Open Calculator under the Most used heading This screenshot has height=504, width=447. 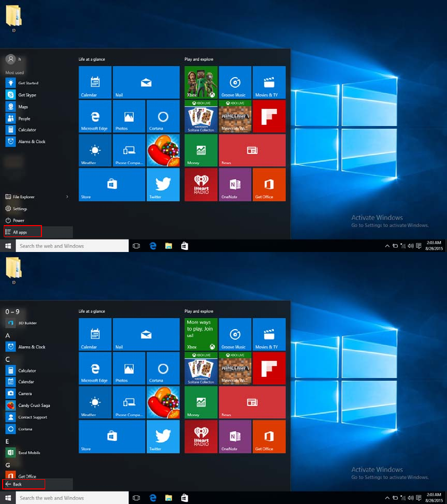point(21,130)
